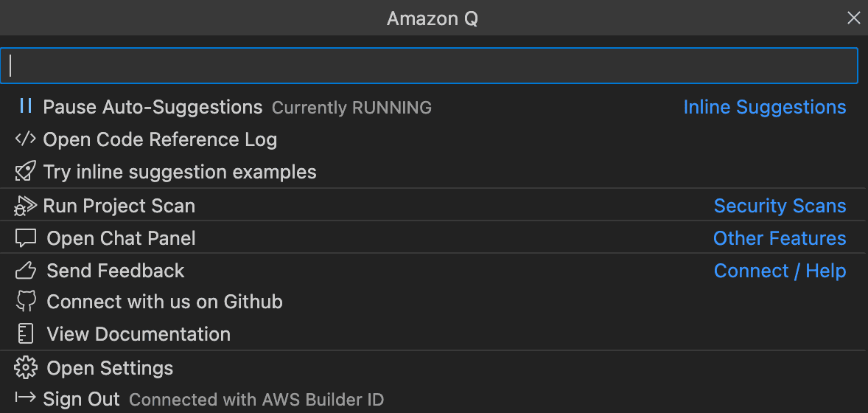This screenshot has height=413, width=868.
Task: Pause Auto-Suggestions currently running
Action: pos(153,107)
